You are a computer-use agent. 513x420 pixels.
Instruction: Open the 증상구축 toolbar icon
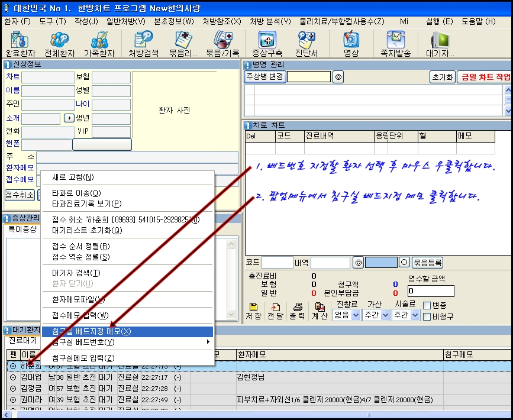tap(267, 43)
